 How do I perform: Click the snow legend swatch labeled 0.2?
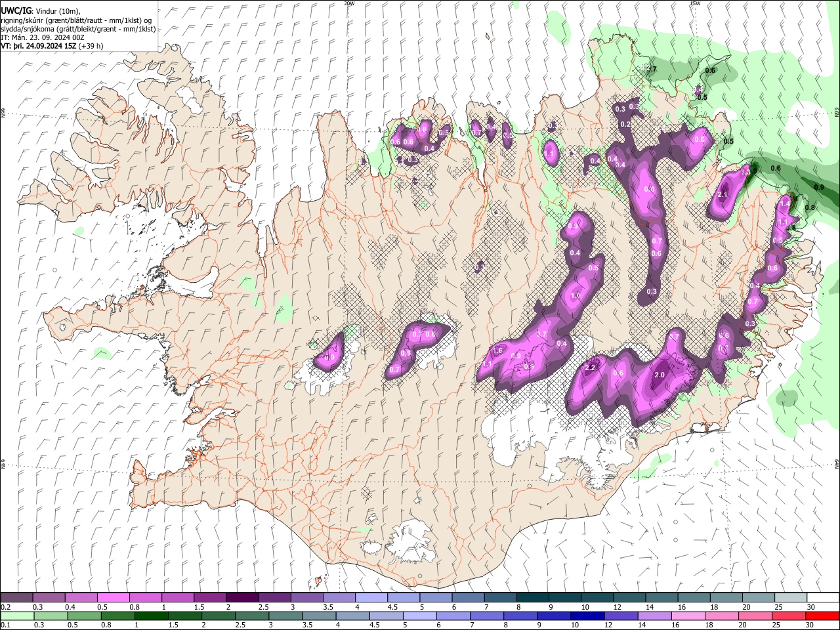(16, 597)
